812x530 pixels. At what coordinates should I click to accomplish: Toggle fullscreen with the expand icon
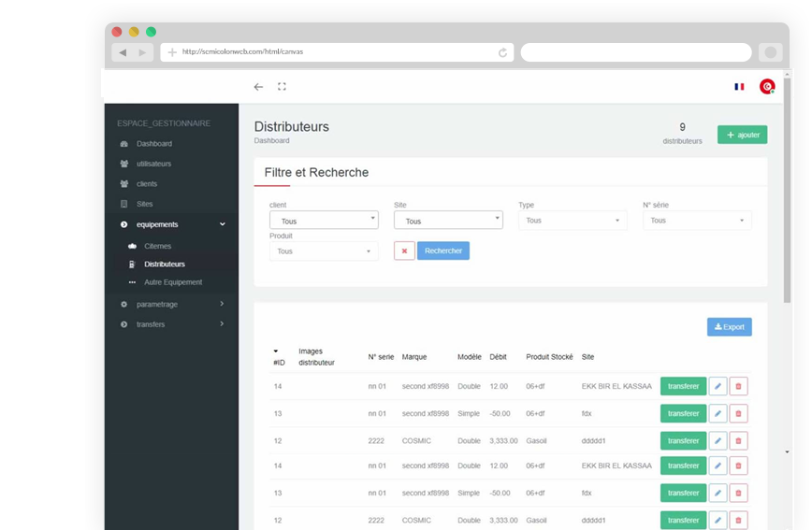point(282,86)
